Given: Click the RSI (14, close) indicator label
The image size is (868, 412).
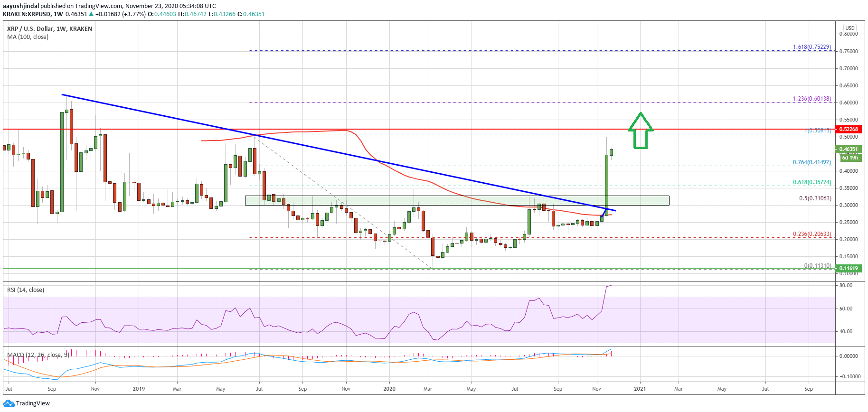Looking at the screenshot, I should point(26,290).
